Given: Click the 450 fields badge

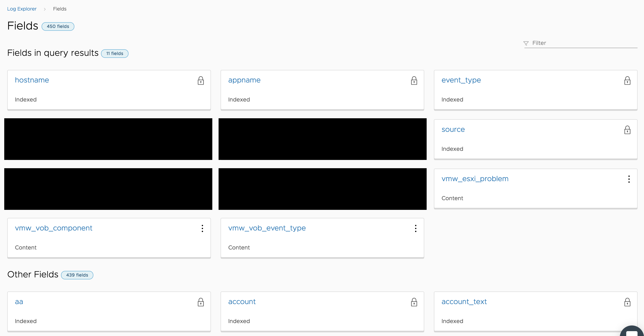Looking at the screenshot, I should click(58, 26).
